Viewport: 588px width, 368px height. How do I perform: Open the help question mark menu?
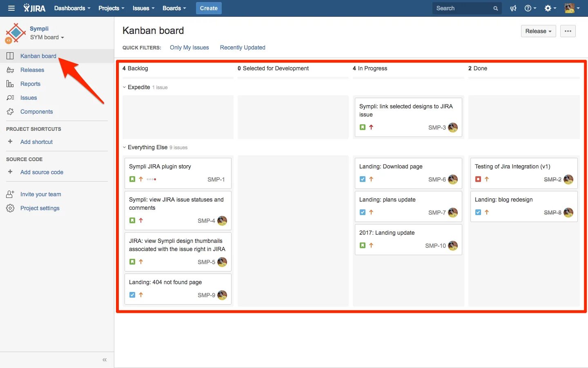[530, 8]
